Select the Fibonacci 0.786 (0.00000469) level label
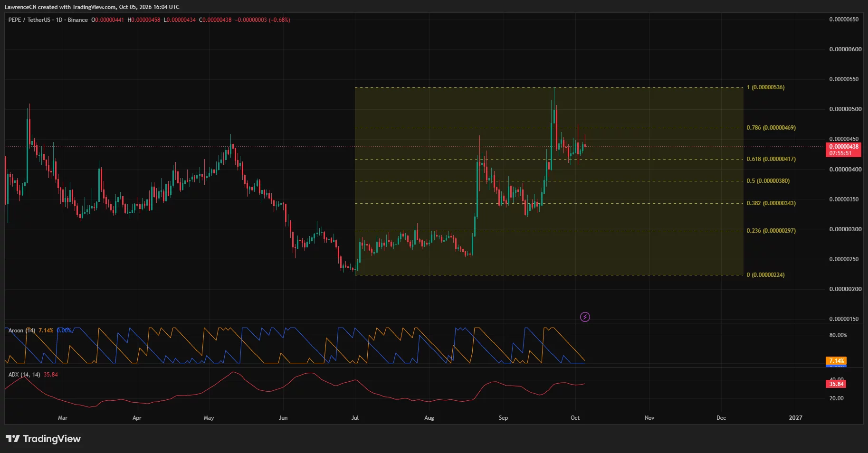This screenshot has height=453, width=868. click(771, 128)
